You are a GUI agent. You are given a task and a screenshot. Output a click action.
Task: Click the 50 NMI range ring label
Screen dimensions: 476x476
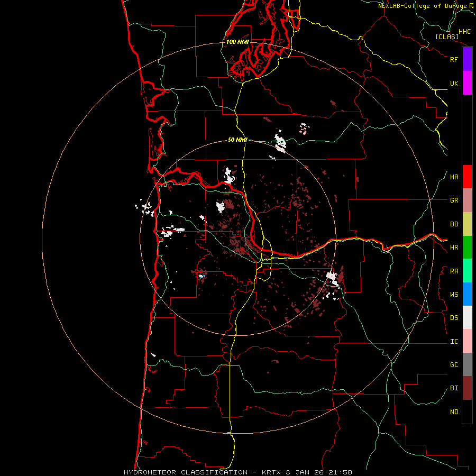coord(237,140)
